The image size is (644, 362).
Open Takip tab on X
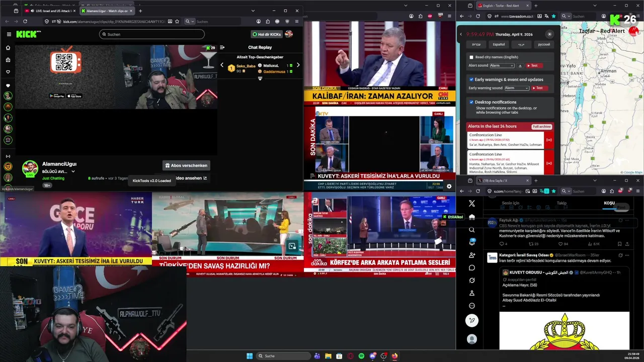point(561,203)
